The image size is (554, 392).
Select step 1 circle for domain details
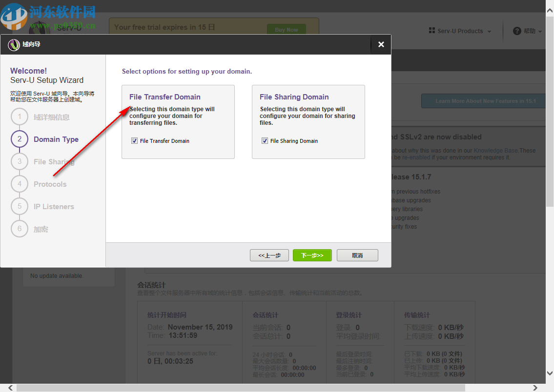[20, 117]
